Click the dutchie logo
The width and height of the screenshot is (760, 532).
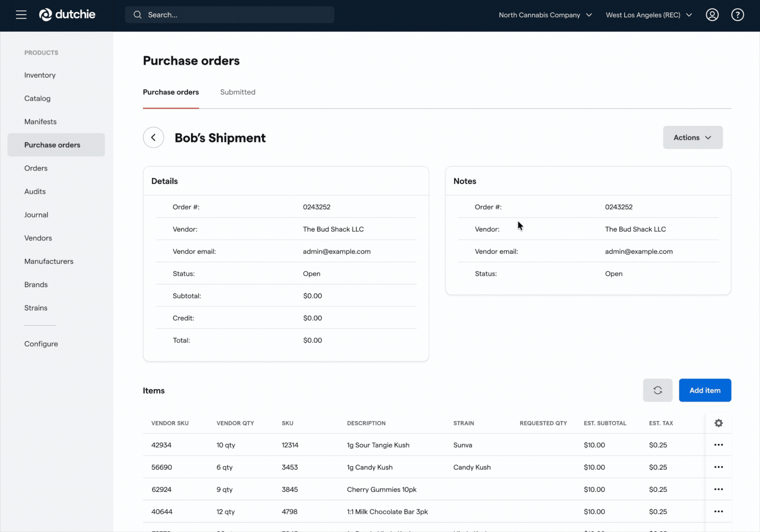tap(67, 15)
